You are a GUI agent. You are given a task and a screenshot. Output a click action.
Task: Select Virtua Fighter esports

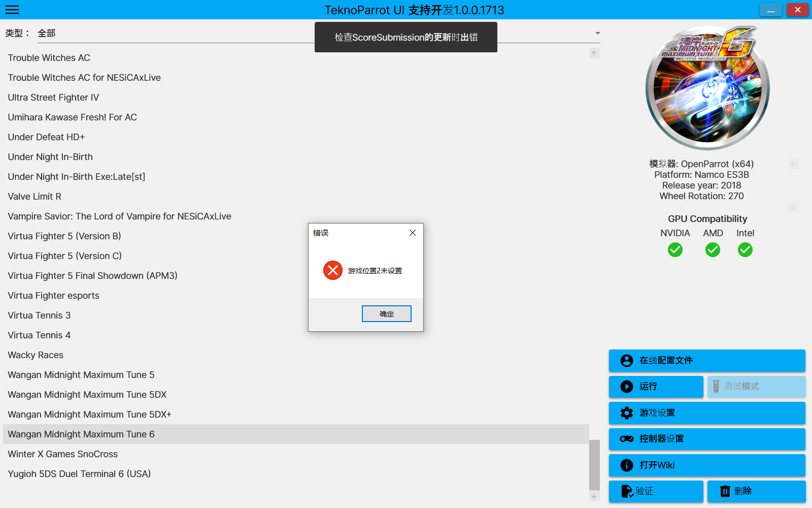pyautogui.click(x=296, y=296)
